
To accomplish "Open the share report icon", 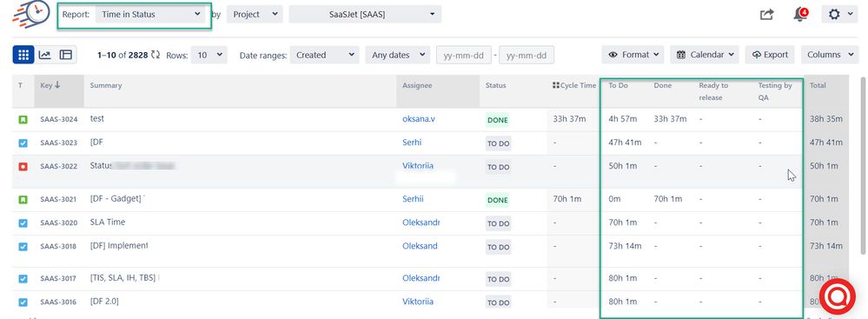I will 766,15.
